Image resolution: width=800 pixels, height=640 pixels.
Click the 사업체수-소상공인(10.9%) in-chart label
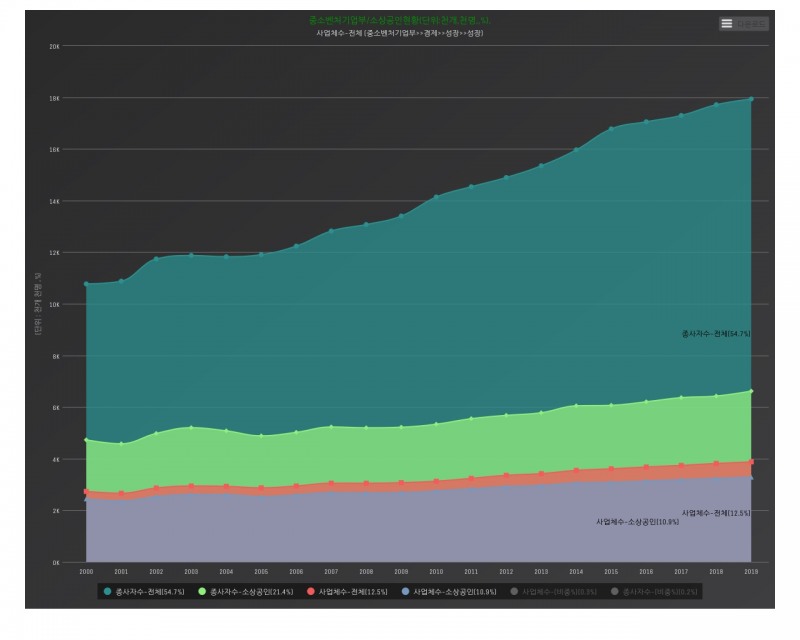point(637,522)
